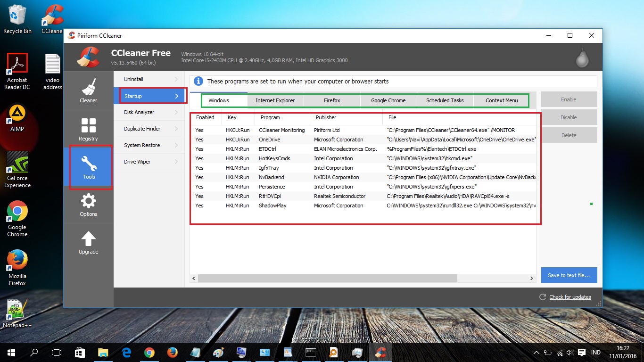The width and height of the screenshot is (644, 362).
Task: Switch to the Scheduled Tasks tab
Action: 445,100
